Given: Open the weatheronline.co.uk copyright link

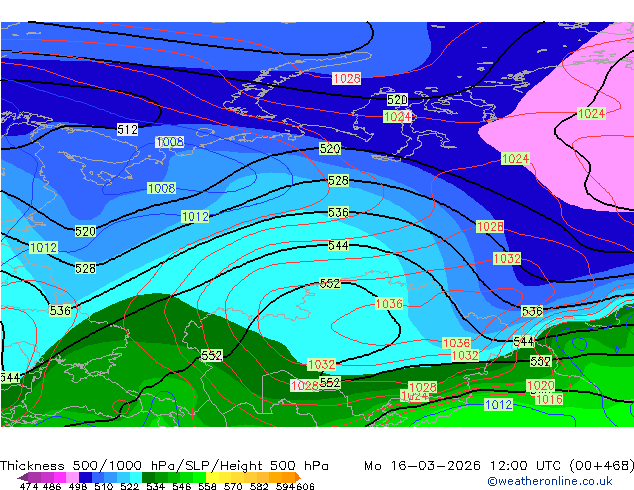Looking at the screenshot, I should pyautogui.click(x=550, y=481).
